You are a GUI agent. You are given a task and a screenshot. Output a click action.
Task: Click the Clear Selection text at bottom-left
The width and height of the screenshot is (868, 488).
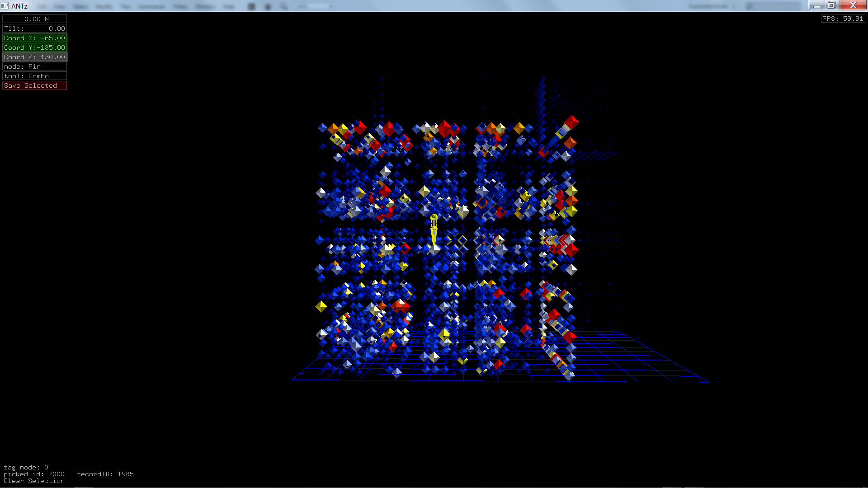[34, 481]
